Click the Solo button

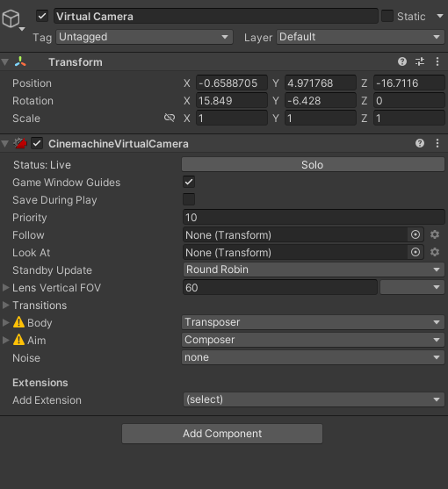point(313,164)
